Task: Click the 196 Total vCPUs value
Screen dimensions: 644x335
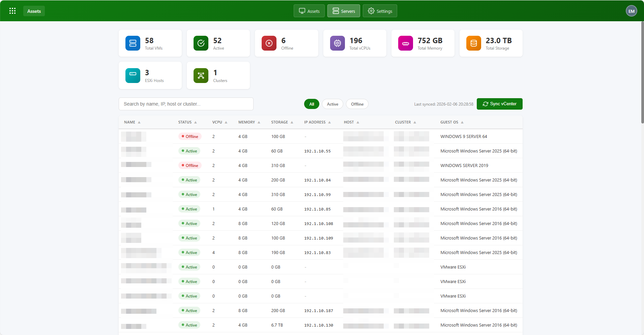Action: tap(356, 40)
